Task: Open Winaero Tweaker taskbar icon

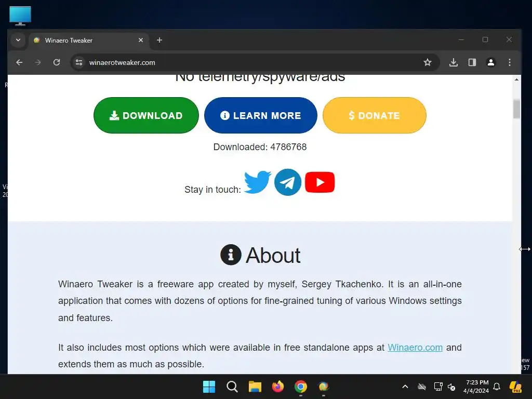Action: coord(323,387)
